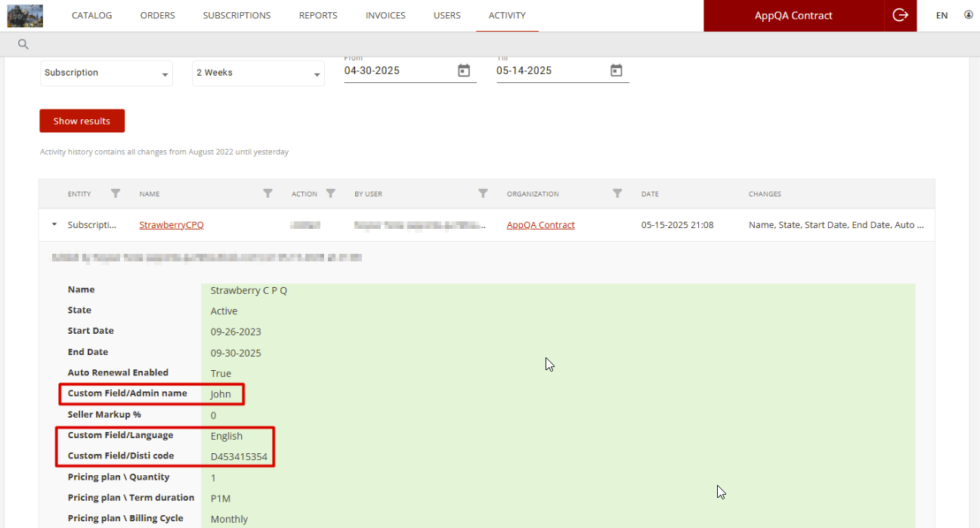Open the StrawberryCPQ link

[x=172, y=225]
